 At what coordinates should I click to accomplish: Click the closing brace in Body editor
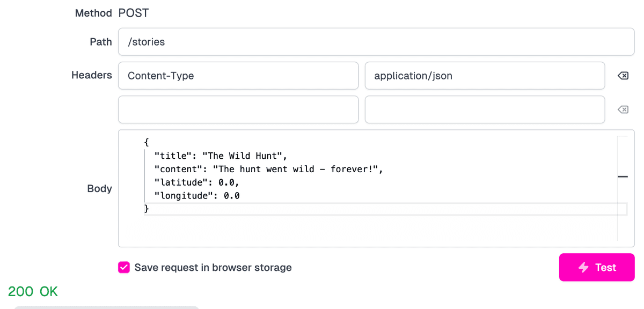click(147, 209)
